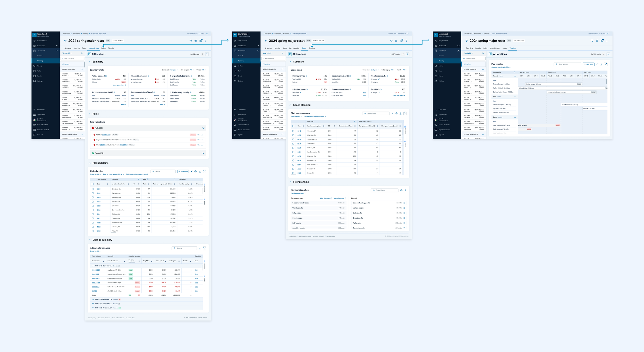Expand Plan timeline panel to fullscreen

606,64
